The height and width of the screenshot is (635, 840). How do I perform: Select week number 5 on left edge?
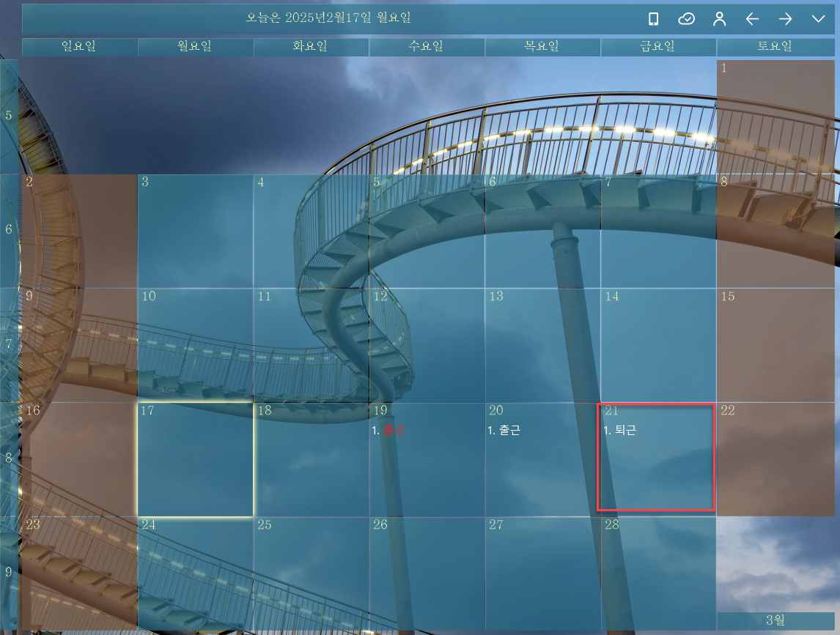pyautogui.click(x=9, y=116)
